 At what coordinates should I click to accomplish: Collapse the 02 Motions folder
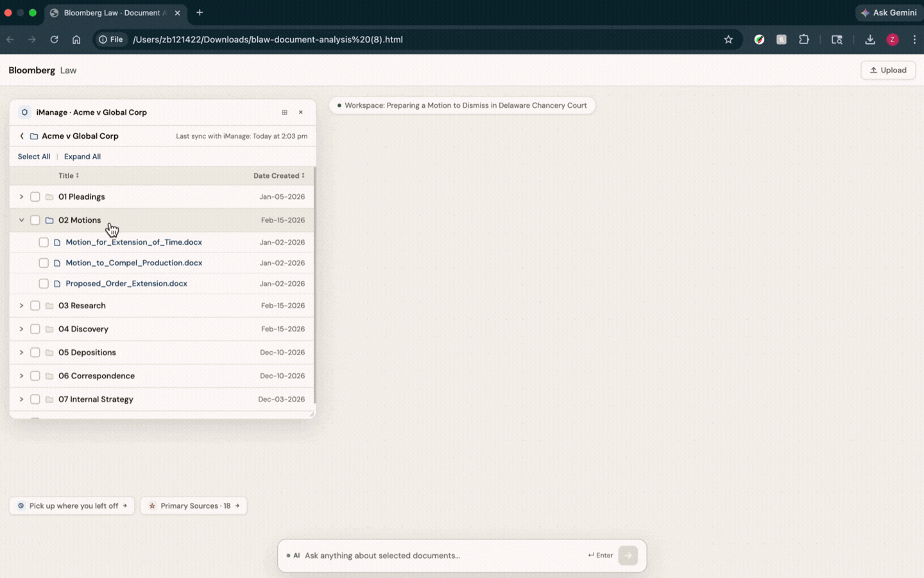click(21, 220)
